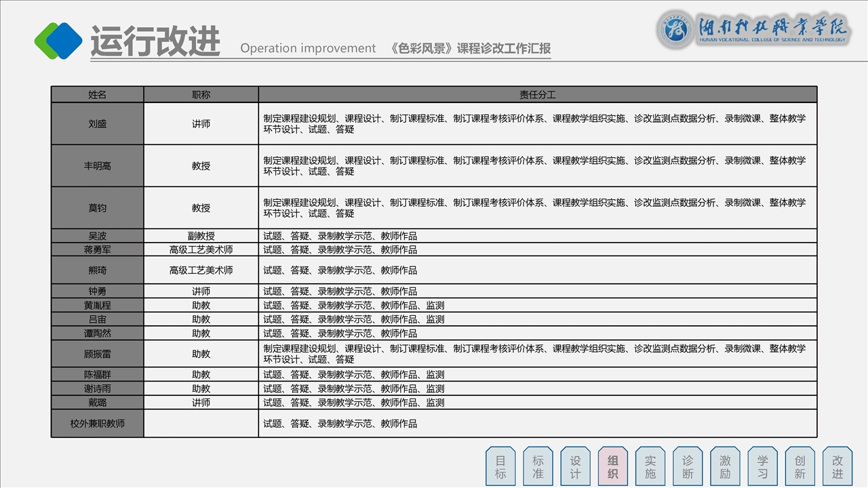Navigate to the 激励 section
The height and width of the screenshot is (488, 868).
[725, 467]
